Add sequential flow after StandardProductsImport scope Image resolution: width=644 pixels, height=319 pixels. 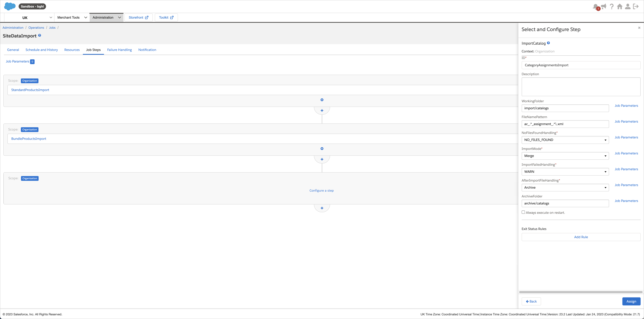[x=322, y=111]
